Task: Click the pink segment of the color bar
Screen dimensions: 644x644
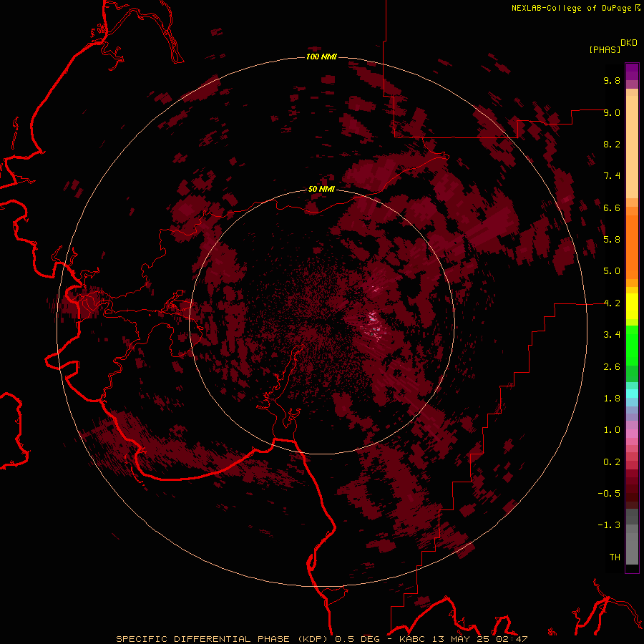Action: [632, 434]
